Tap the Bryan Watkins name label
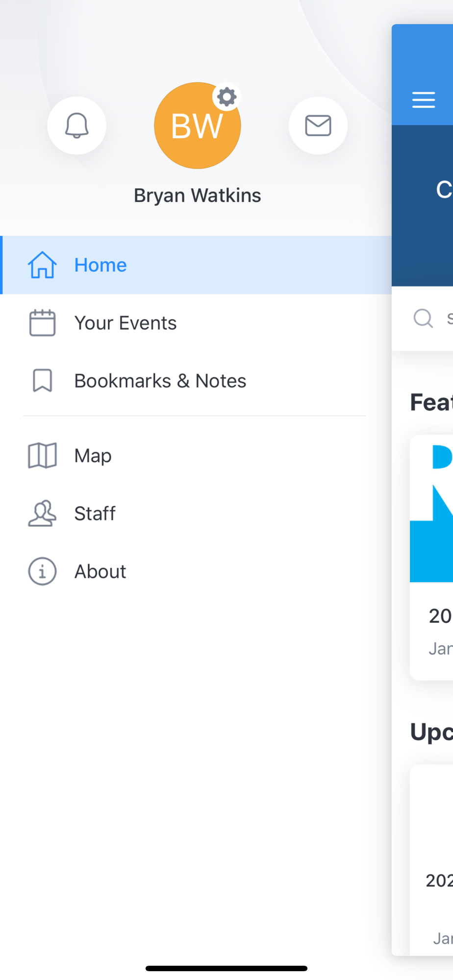The height and width of the screenshot is (980, 453). [x=197, y=196]
